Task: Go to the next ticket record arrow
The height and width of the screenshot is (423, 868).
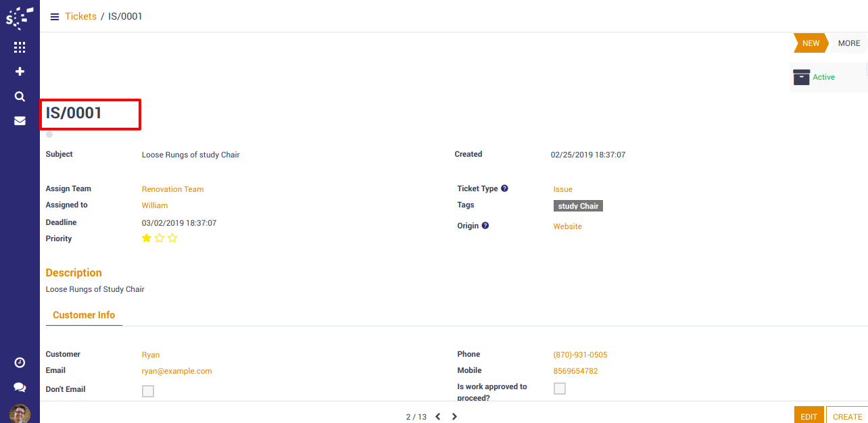Action: click(x=454, y=417)
